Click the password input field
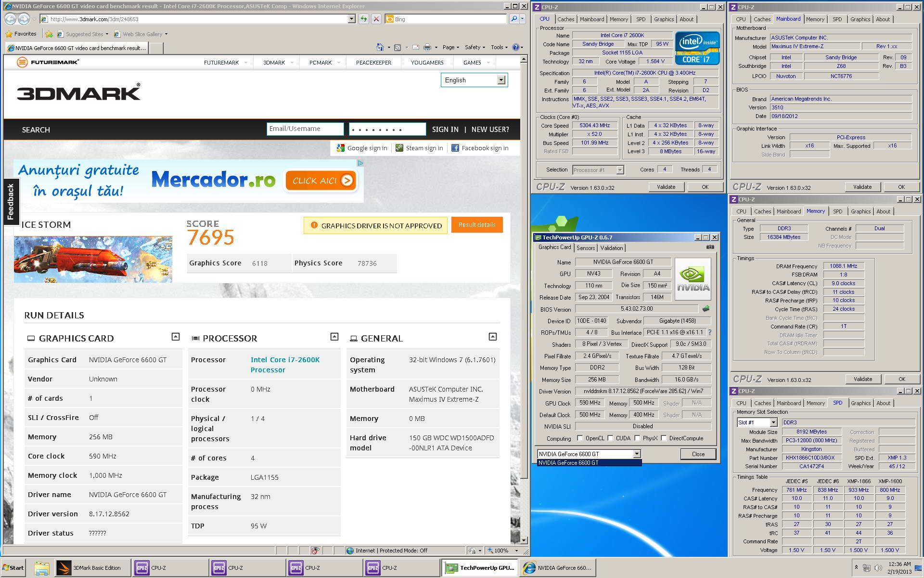Viewport: 924px width, 578px height. click(387, 129)
